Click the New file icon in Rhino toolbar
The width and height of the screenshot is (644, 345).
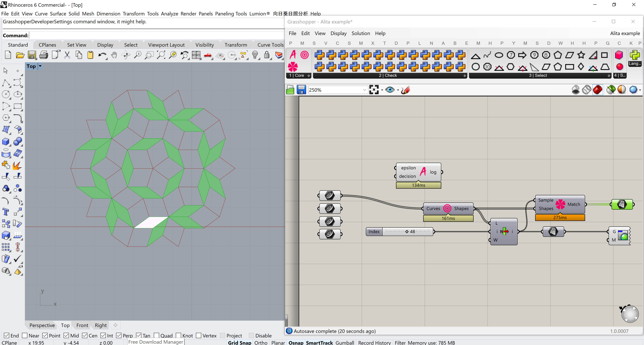8,55
